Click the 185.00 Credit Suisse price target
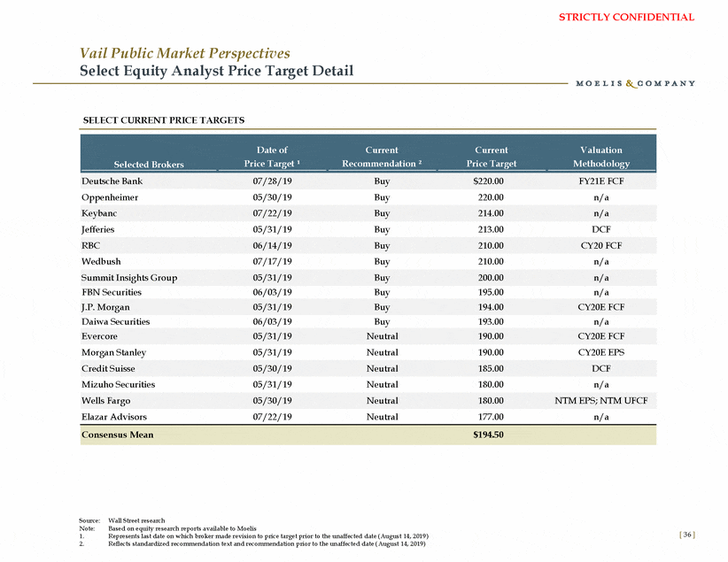 [x=491, y=368]
